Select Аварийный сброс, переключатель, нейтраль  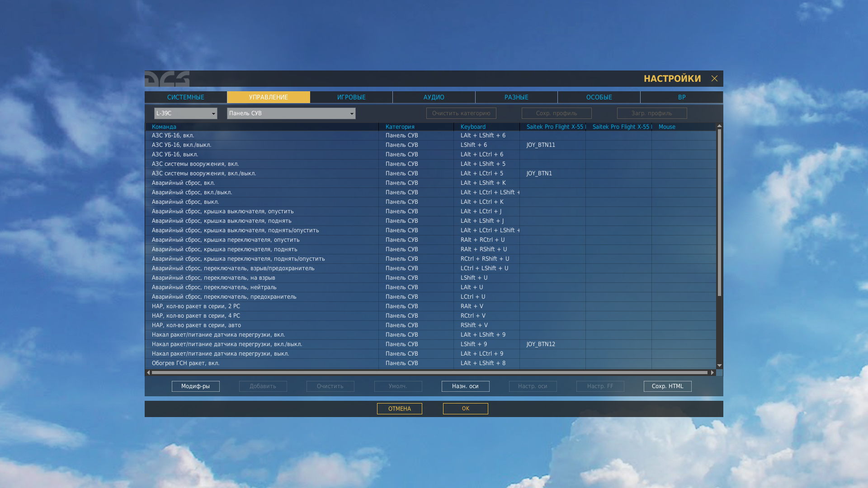coord(430,287)
